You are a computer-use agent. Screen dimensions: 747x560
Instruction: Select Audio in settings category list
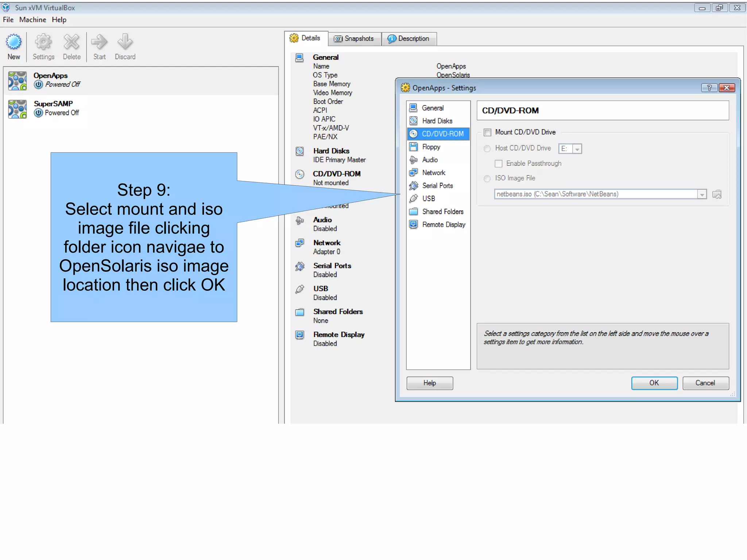point(438,160)
